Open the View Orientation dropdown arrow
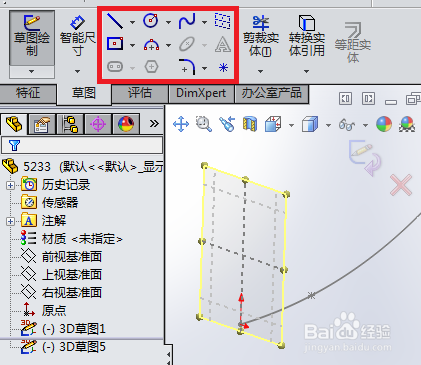This screenshot has height=365, width=421. click(291, 126)
